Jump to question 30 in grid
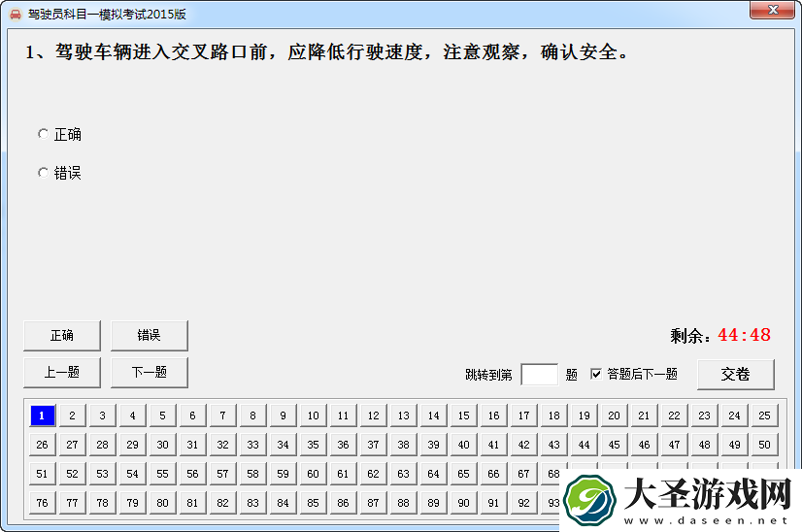The image size is (802, 532). pyautogui.click(x=163, y=445)
